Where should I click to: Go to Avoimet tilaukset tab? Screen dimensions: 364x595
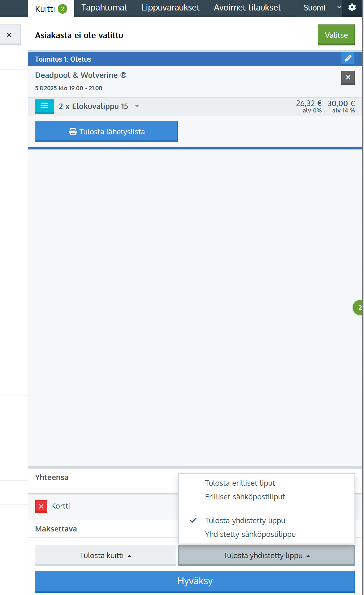click(247, 8)
